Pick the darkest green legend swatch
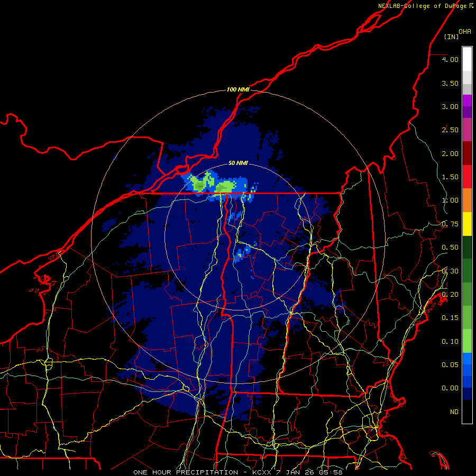 click(x=467, y=248)
